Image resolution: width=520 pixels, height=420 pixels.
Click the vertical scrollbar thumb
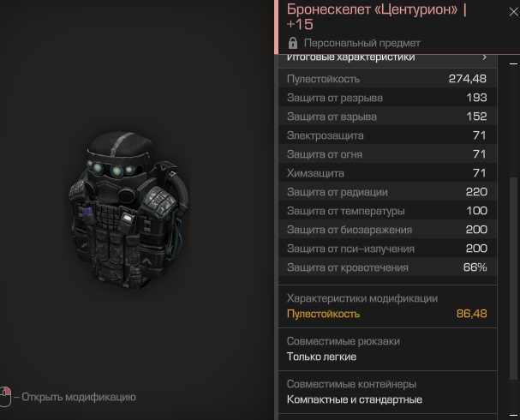pyautogui.click(x=513, y=279)
